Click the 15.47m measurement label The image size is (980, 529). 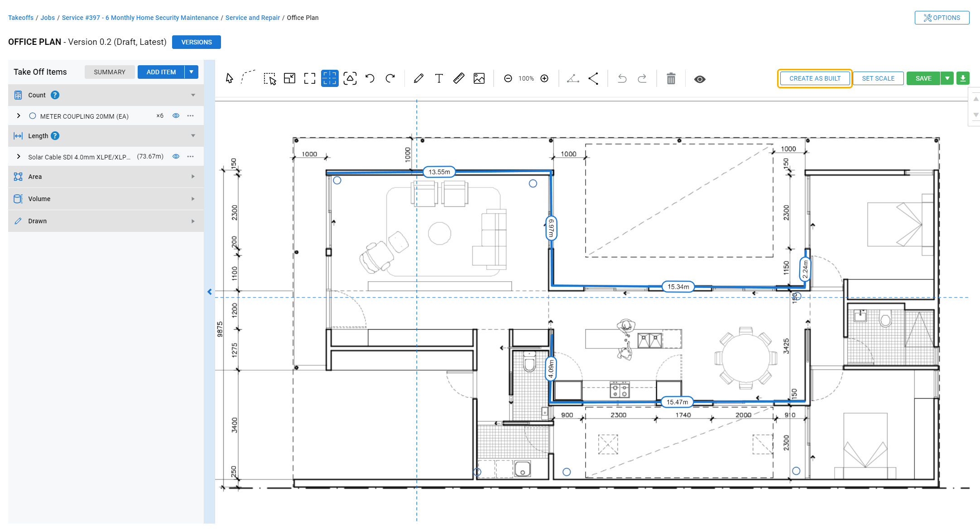tap(677, 402)
